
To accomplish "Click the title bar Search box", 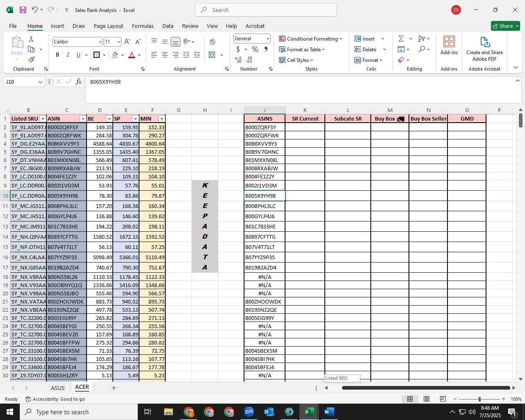I will (266, 10).
